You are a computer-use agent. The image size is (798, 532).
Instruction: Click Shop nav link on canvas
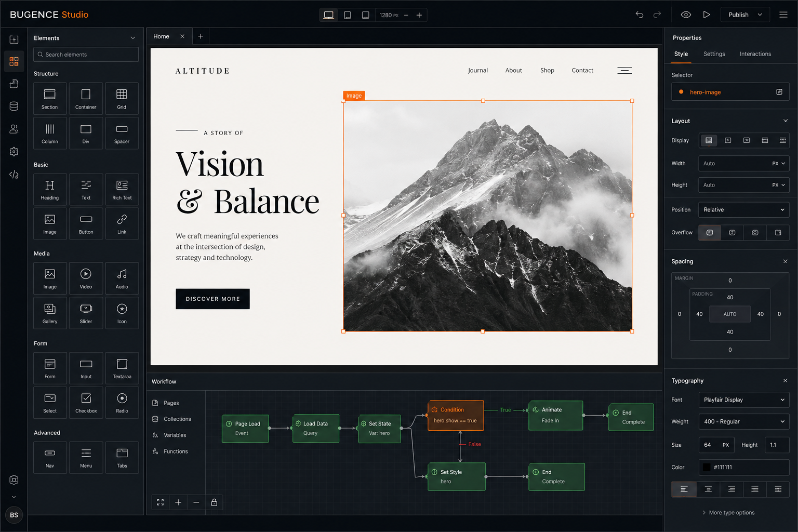(x=547, y=71)
